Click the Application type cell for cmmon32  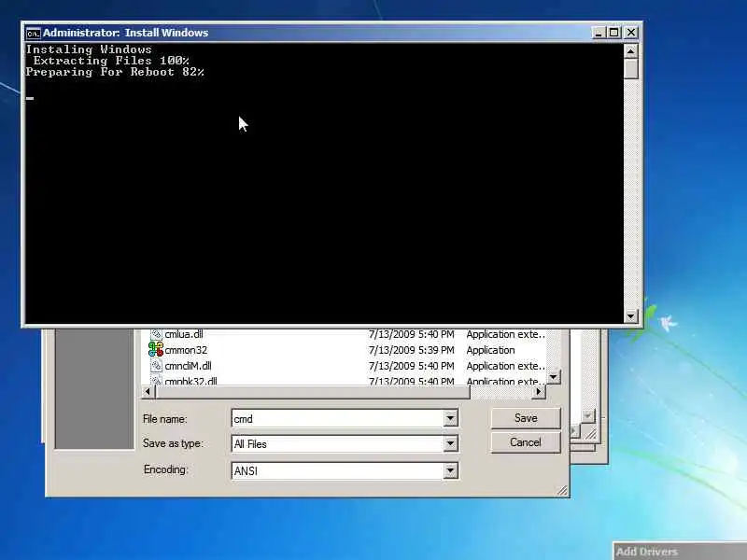(491, 350)
